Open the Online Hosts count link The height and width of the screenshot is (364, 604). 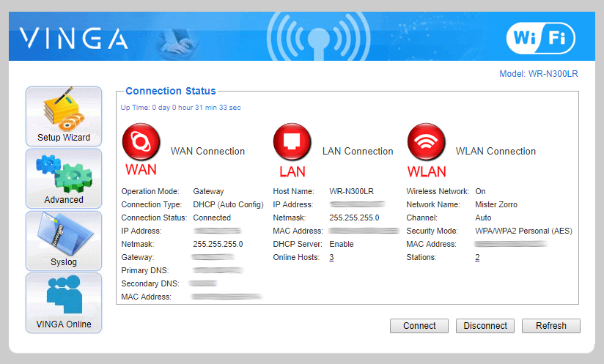[331, 257]
